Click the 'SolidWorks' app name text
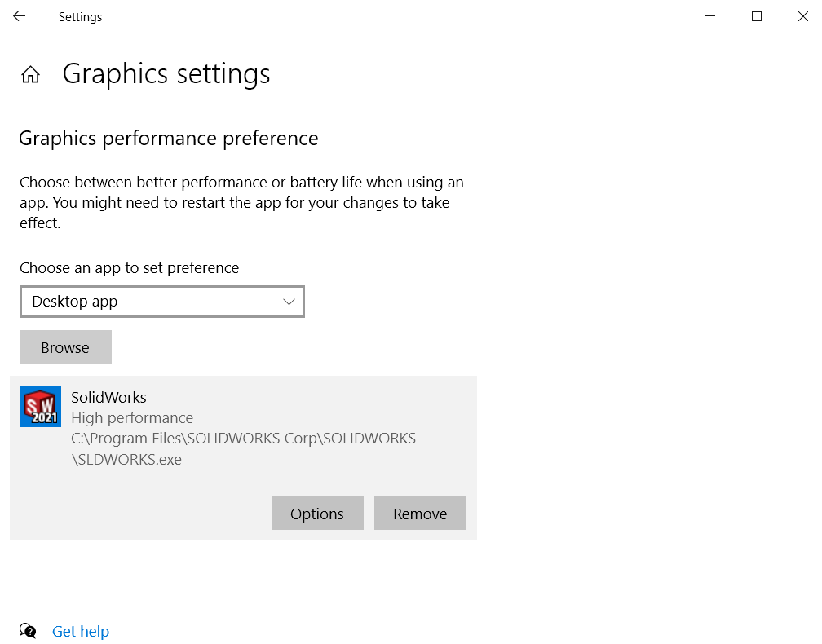Image resolution: width=822 pixels, height=644 pixels. [x=108, y=397]
